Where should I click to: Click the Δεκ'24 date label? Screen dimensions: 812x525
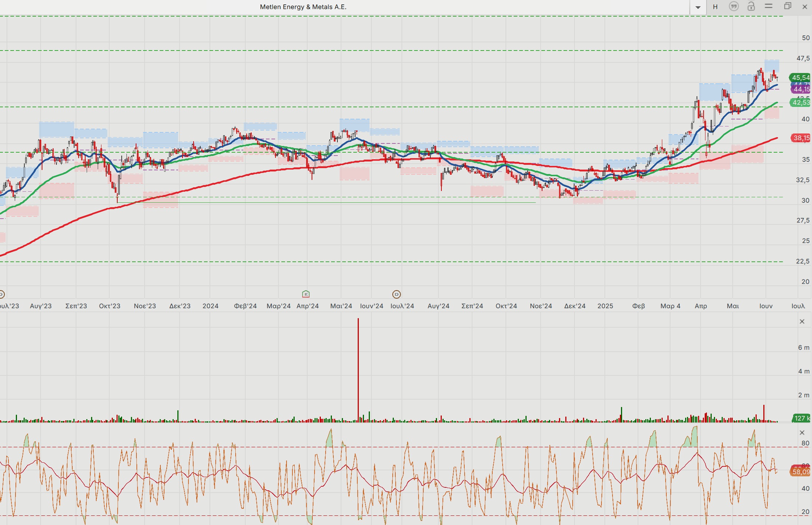(575, 306)
